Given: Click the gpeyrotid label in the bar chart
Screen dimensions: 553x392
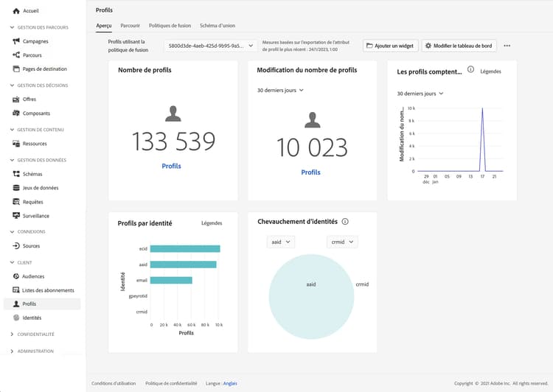Looking at the screenshot, I should pyautogui.click(x=138, y=296).
